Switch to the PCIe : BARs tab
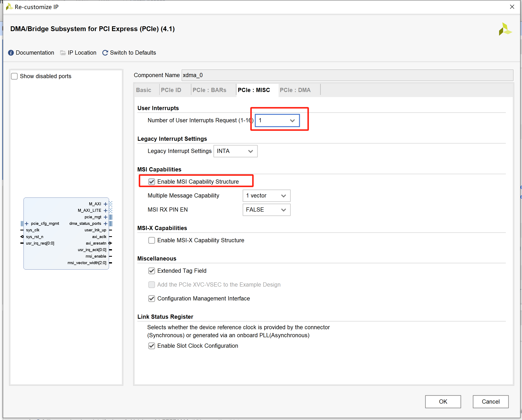Screen dimensions: 522x420 point(209,90)
